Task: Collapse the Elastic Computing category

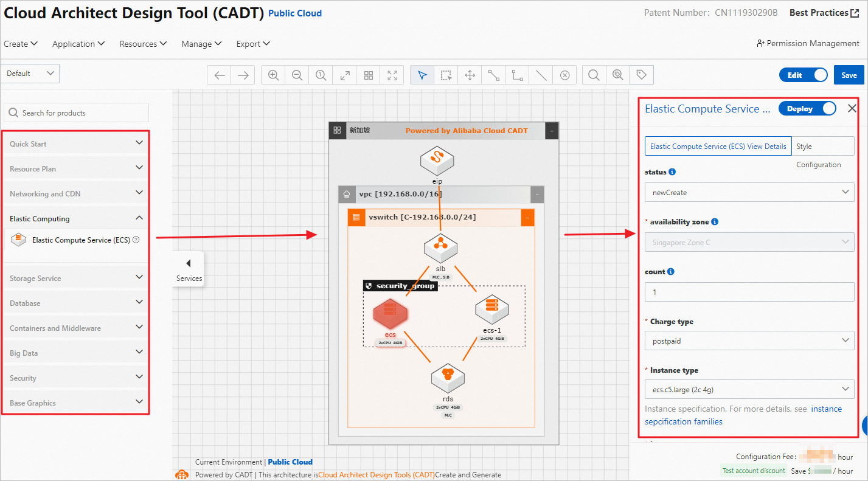Action: coord(76,218)
